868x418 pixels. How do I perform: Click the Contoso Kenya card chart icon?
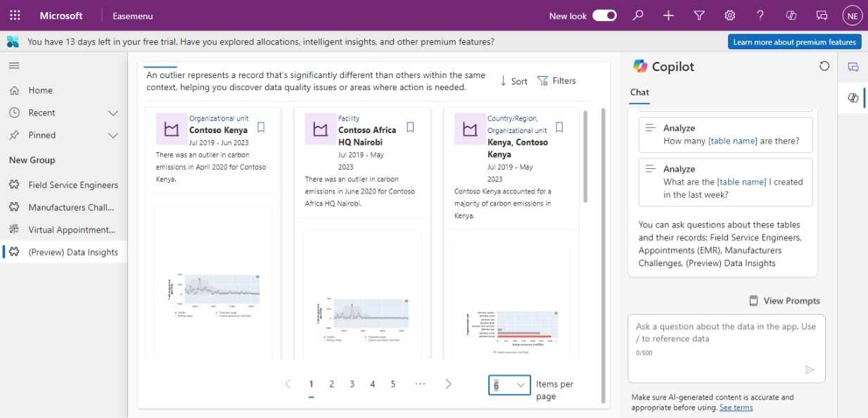pyautogui.click(x=171, y=129)
